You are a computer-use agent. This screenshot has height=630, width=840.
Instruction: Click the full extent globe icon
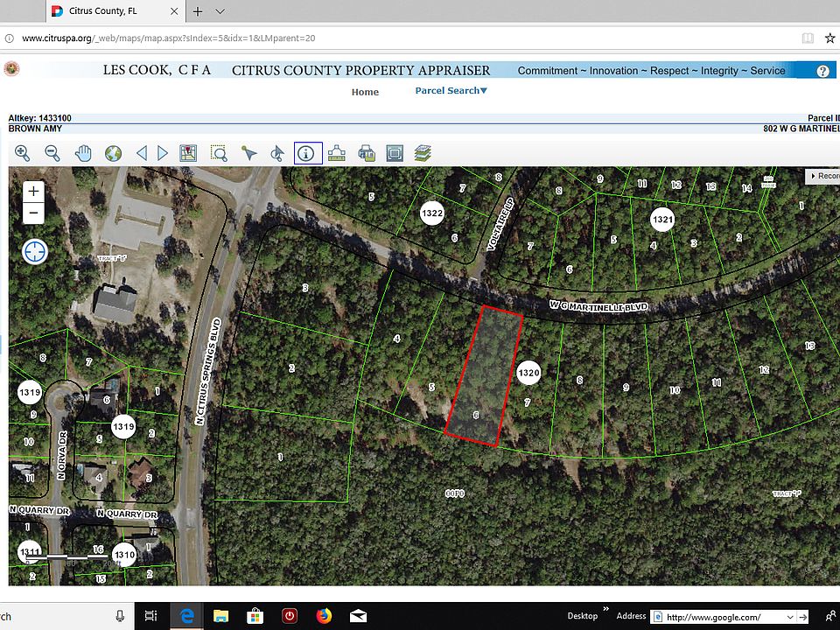tap(113, 153)
